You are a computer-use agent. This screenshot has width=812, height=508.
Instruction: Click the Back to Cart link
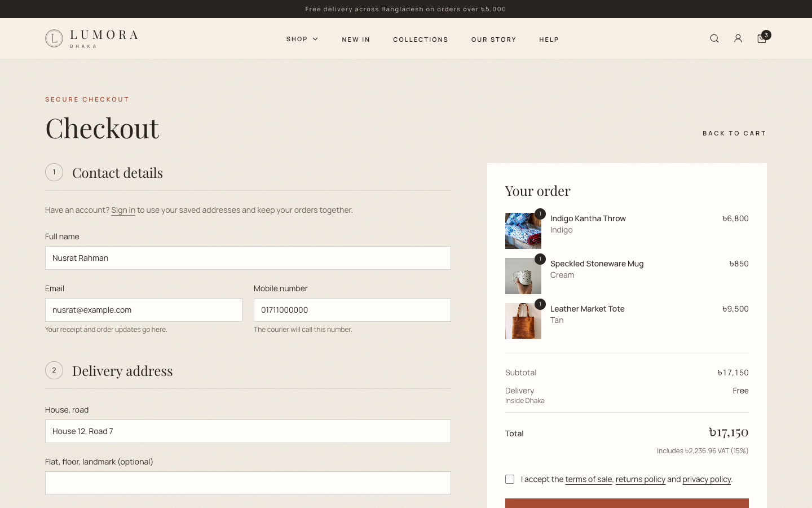[x=734, y=133]
